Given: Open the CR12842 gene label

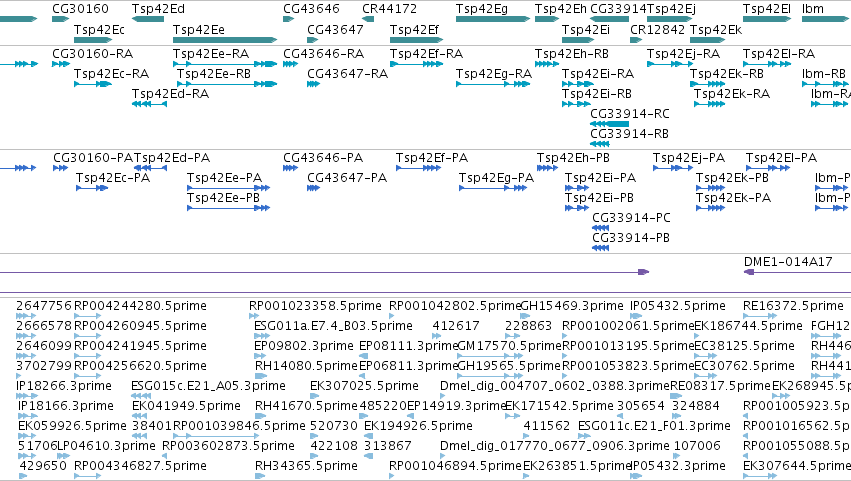Looking at the screenshot, I should 657,29.
